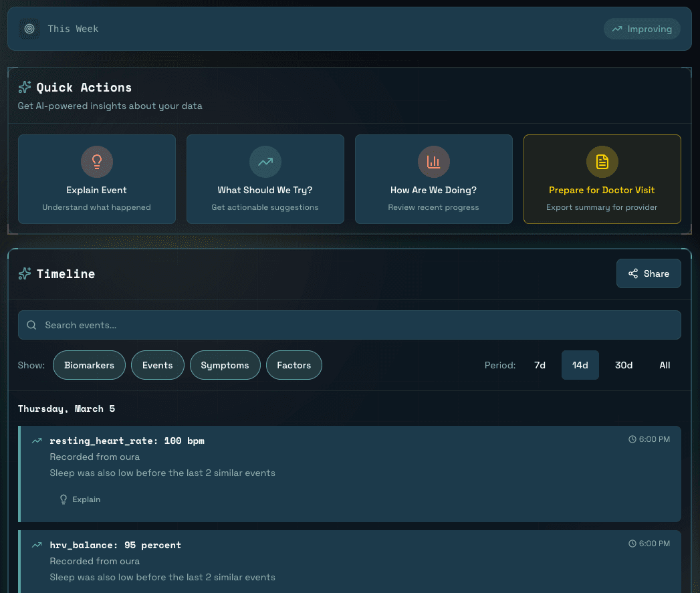700x593 pixels.
Task: Click inside the Search events field
Action: (x=349, y=324)
